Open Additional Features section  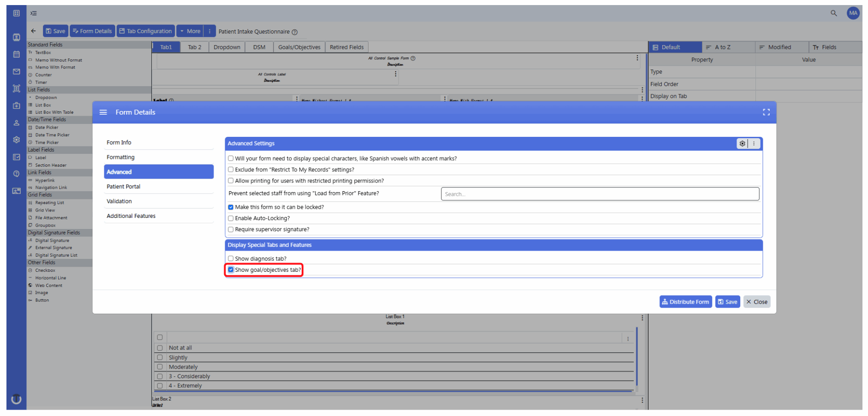pyautogui.click(x=159, y=216)
